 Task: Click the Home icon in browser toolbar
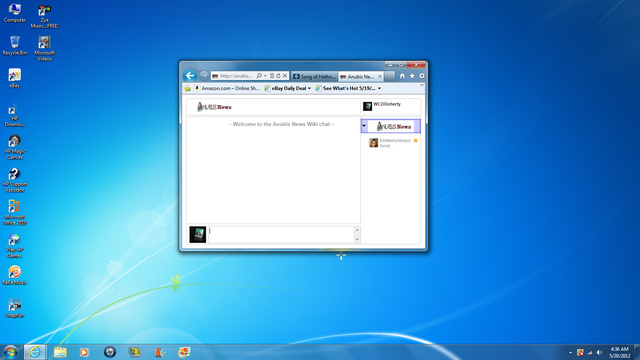click(402, 76)
